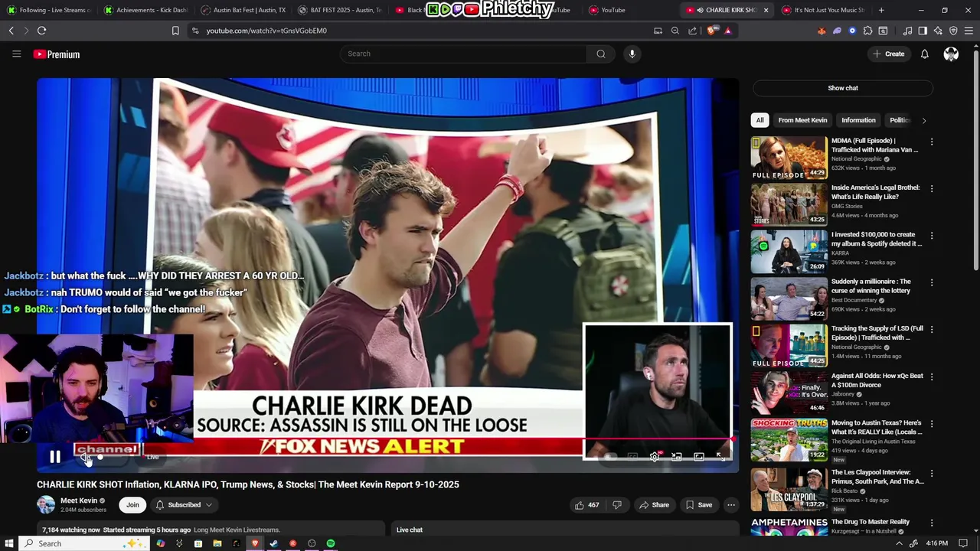This screenshot has width=980, height=551.
Task: Open options for Moving to Austin Texas video
Action: pyautogui.click(x=932, y=423)
